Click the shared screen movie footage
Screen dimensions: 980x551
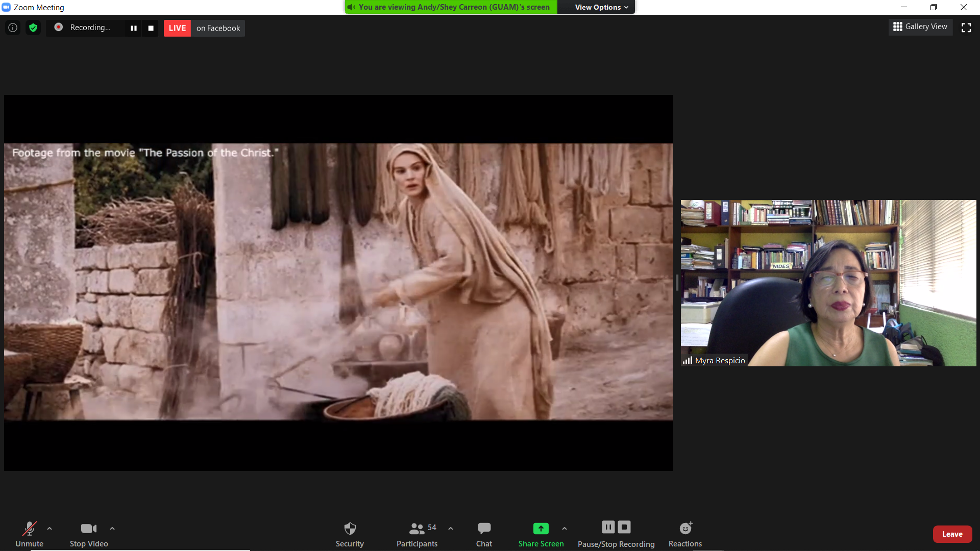[338, 282]
